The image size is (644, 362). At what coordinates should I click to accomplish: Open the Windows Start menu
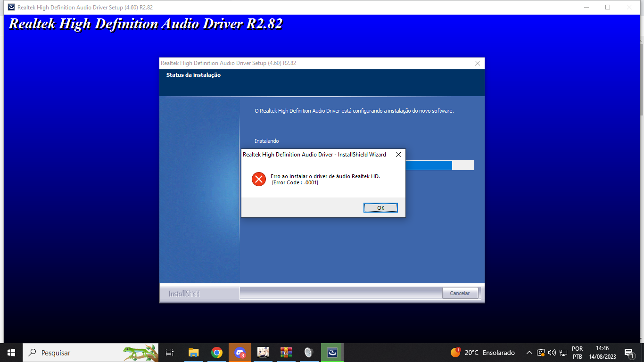11,353
